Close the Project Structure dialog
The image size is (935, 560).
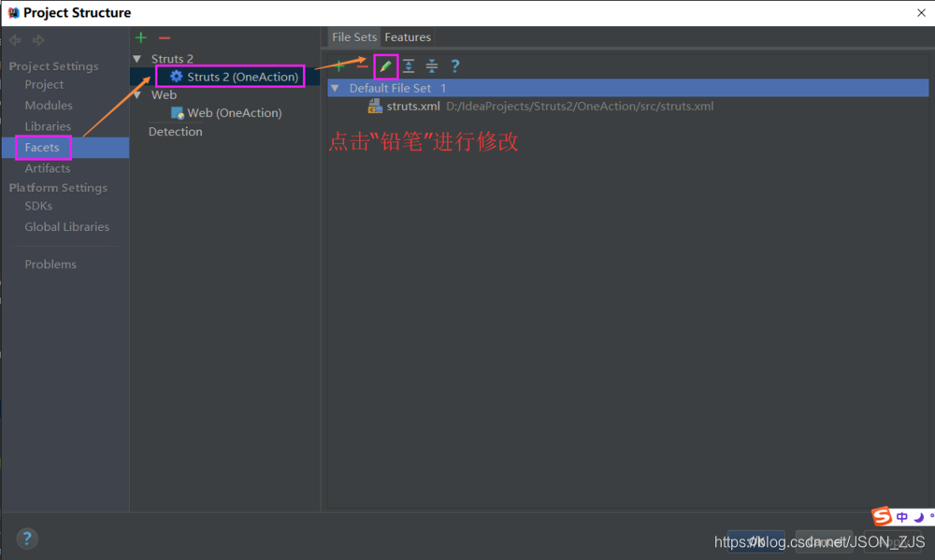pyautogui.click(x=921, y=12)
